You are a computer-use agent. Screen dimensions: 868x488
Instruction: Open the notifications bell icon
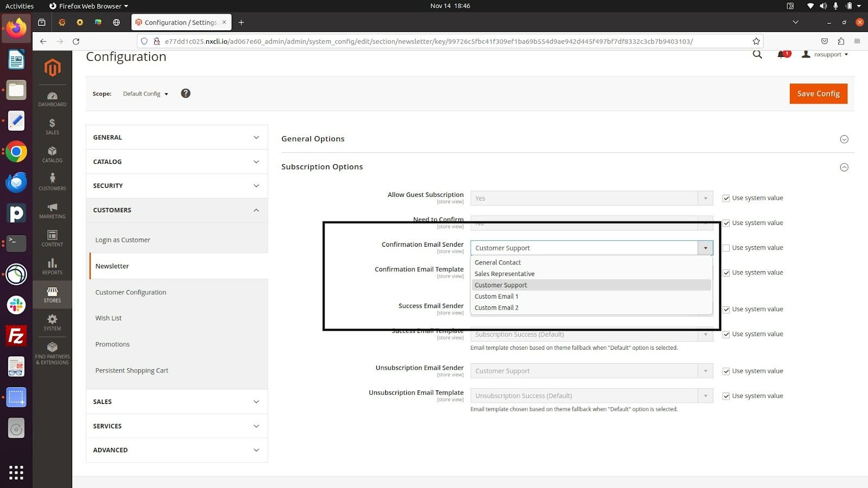pos(781,54)
